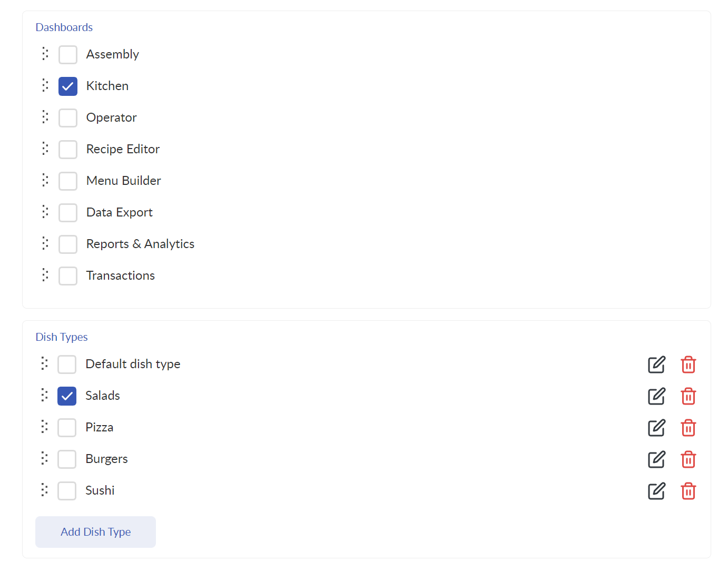Check the Pizza dish type box
The height and width of the screenshot is (571, 728).
tap(67, 428)
